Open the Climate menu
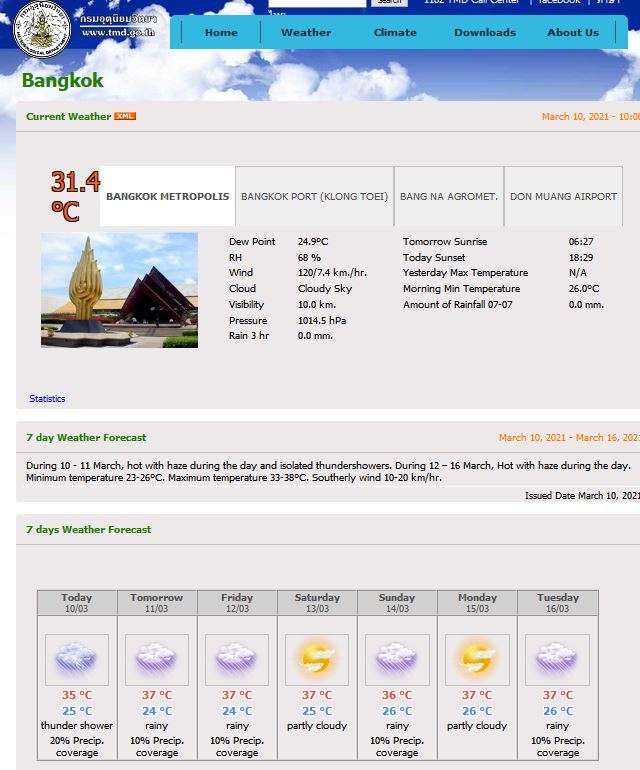Viewport: 640px width, 770px height. pyautogui.click(x=395, y=32)
